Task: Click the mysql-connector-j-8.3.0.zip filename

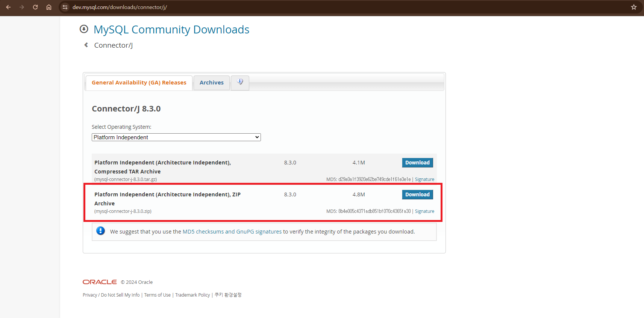Action: (123, 211)
